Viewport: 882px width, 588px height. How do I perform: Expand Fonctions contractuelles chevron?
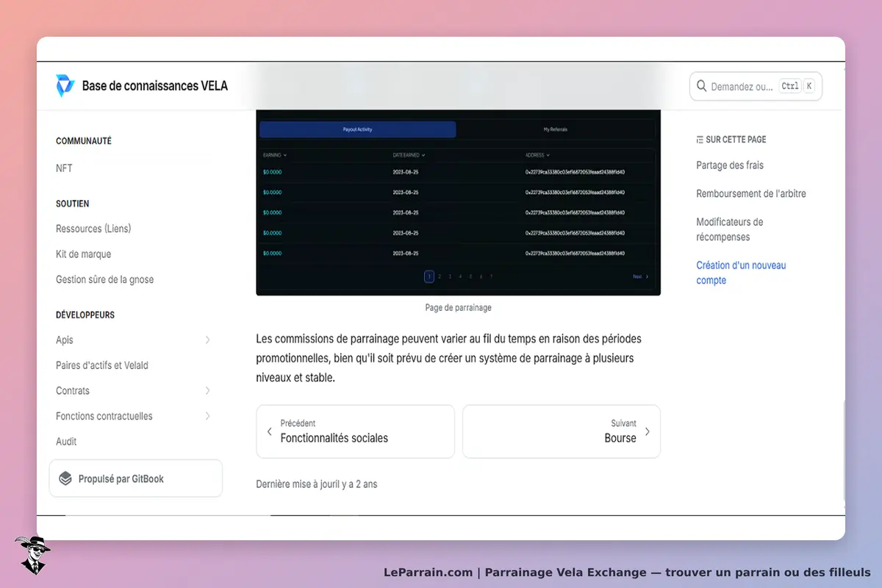(x=207, y=416)
